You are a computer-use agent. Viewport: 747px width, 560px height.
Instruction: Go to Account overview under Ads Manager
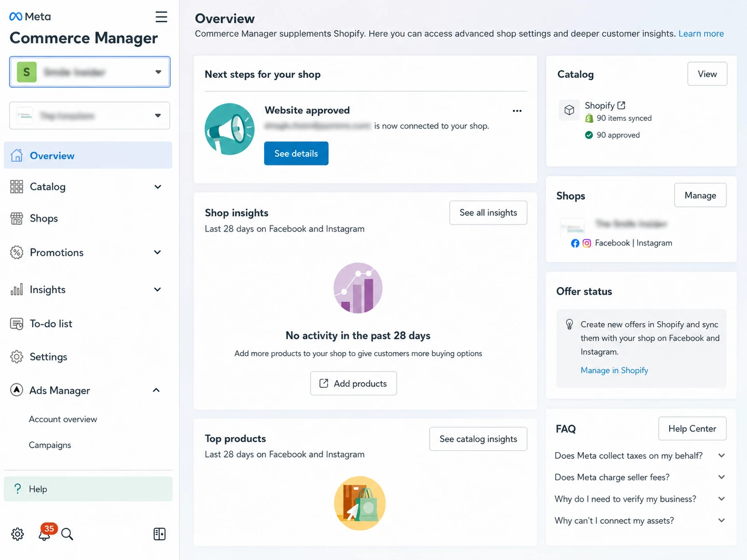coord(63,419)
